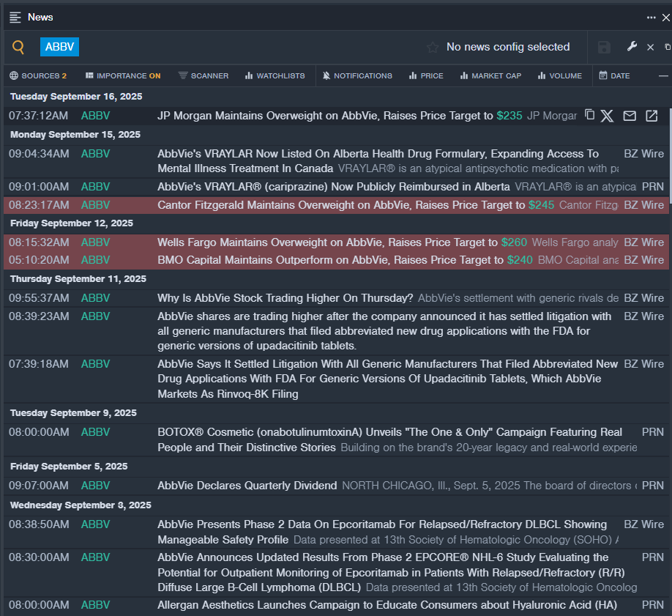The height and width of the screenshot is (616, 672).
Task: Toggle the Notifications bell filter
Action: coord(357,75)
